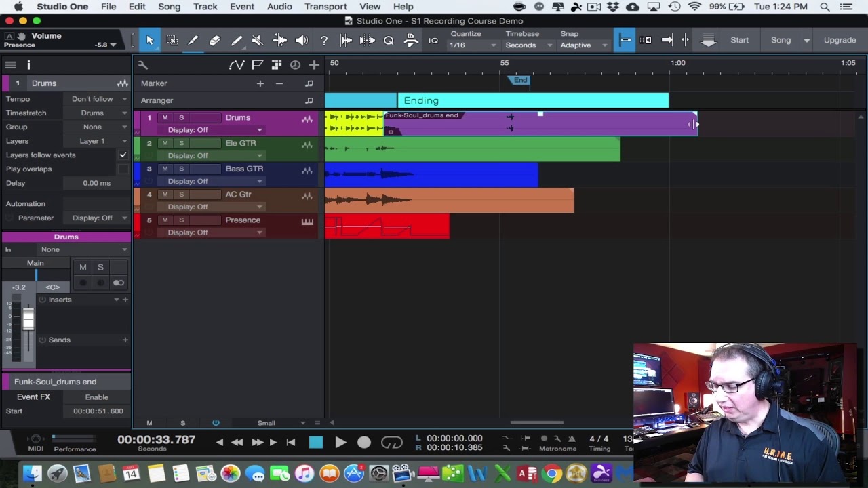This screenshot has height=488, width=868.
Task: Click the Stop transport button
Action: click(x=316, y=443)
